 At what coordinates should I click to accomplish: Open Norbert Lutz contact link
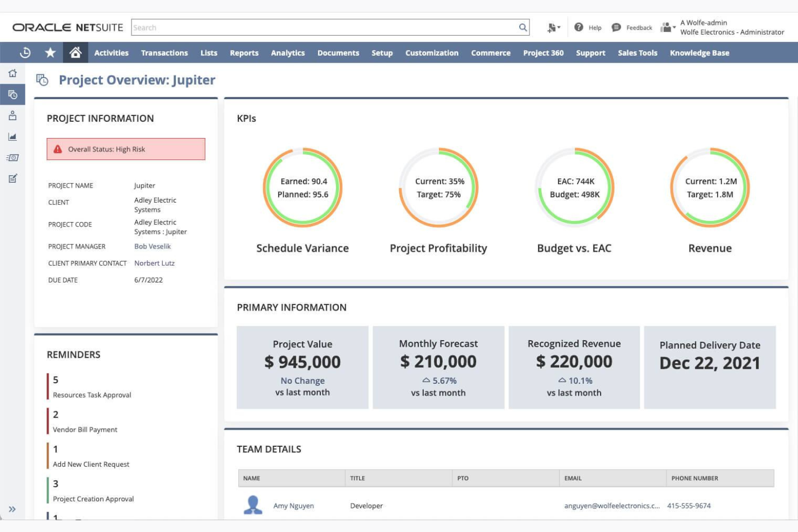click(x=154, y=263)
